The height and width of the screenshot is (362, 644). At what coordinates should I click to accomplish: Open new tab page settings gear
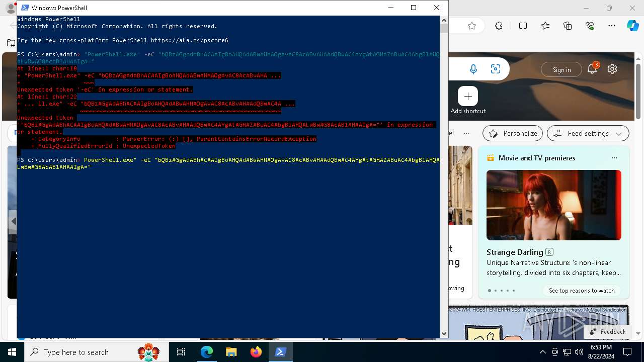pos(612,69)
